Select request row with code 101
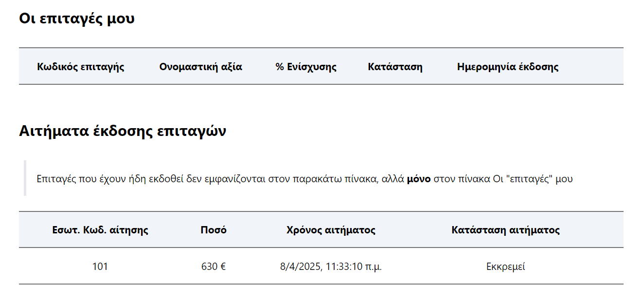The height and width of the screenshot is (286, 644). [x=321, y=266]
